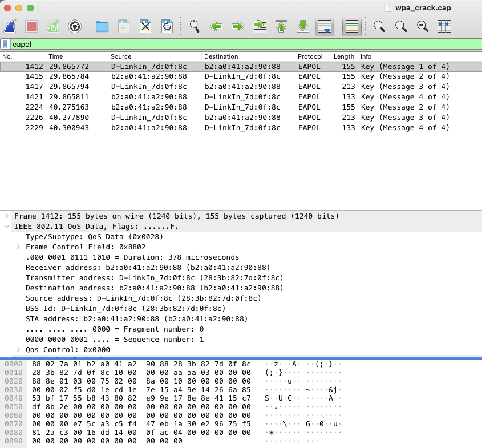This screenshot has width=482, height=448.
Task: Zoom in on the packet text with the plus magnifier
Action: click(379, 26)
